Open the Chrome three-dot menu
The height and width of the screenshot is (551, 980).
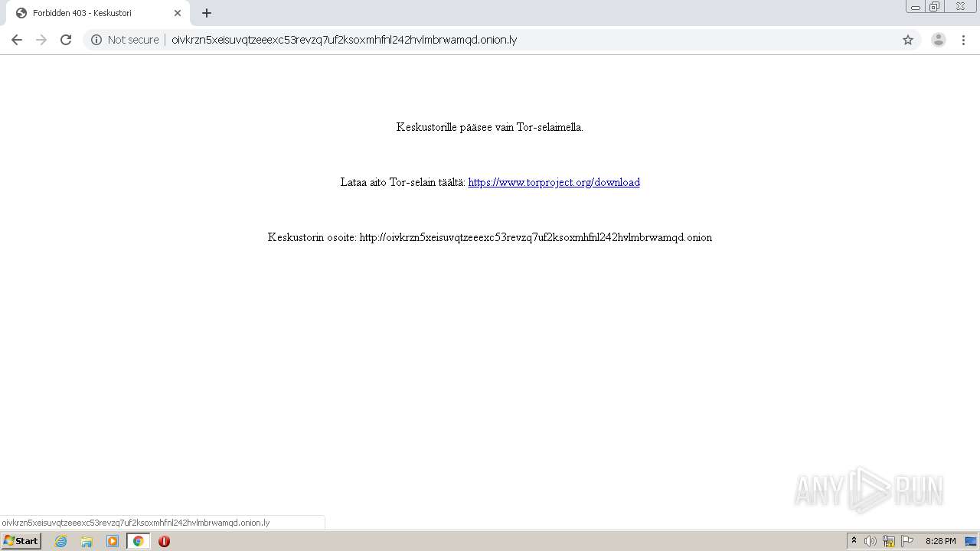964,40
